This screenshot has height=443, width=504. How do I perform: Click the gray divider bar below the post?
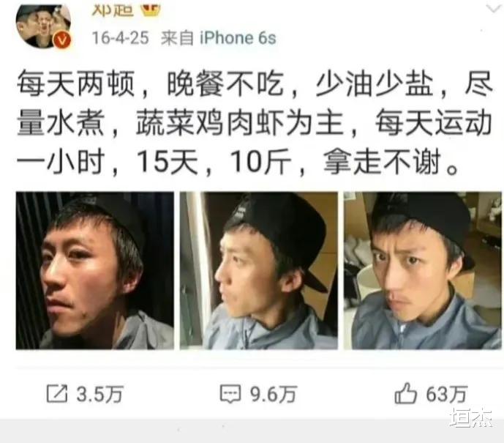252,431
